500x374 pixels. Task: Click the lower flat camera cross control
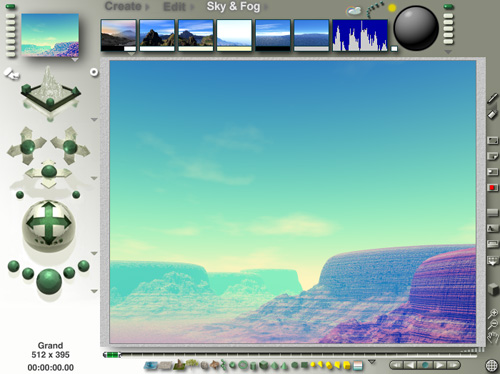point(49,173)
